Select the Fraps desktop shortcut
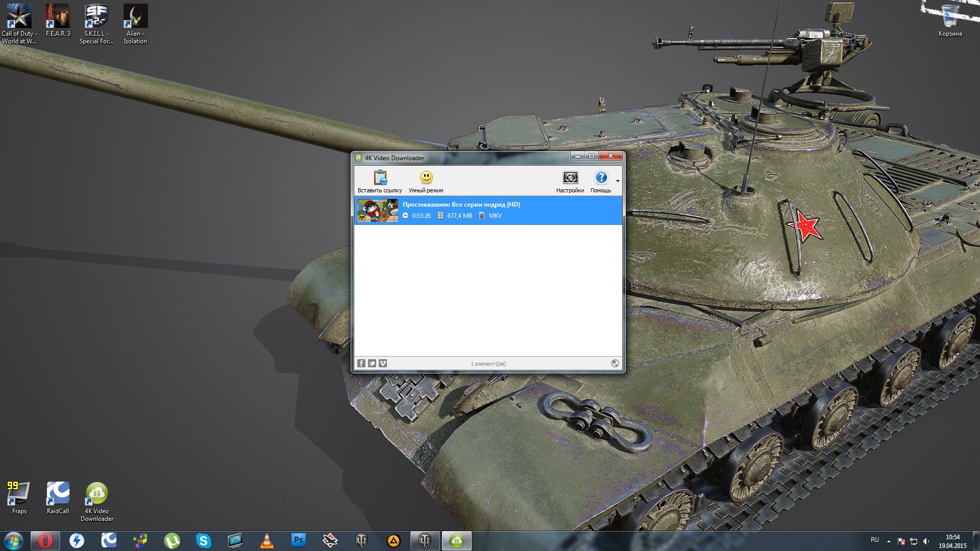This screenshot has width=980, height=551. pos(19,498)
